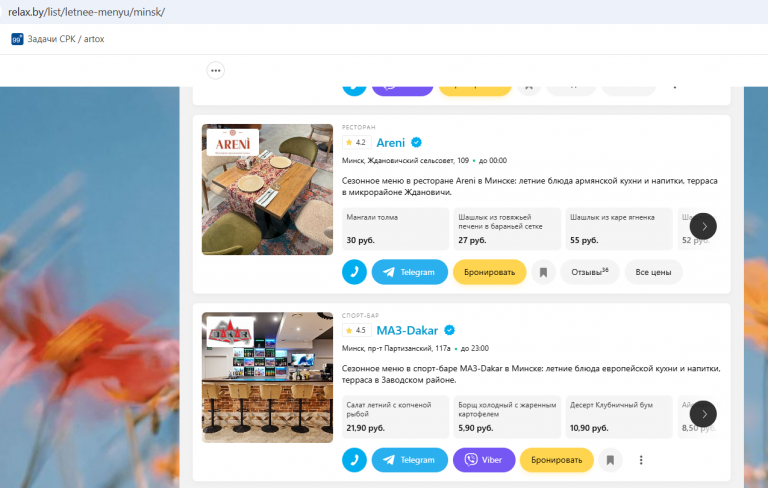Call Areni using the phone icon

[354, 272]
